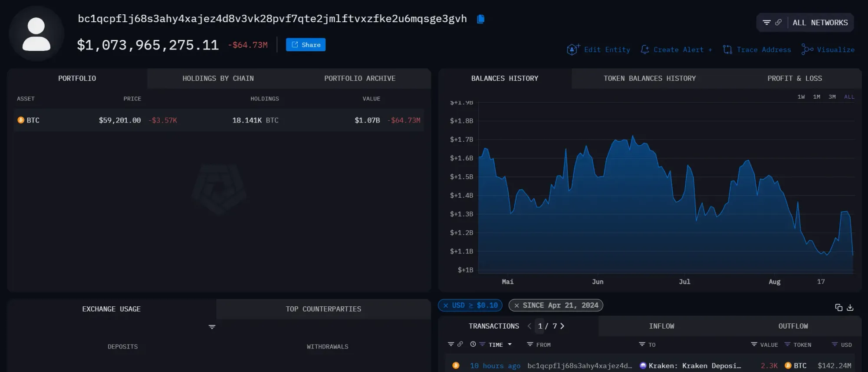Filter by the FROM column
The height and width of the screenshot is (372, 868).
click(530, 344)
